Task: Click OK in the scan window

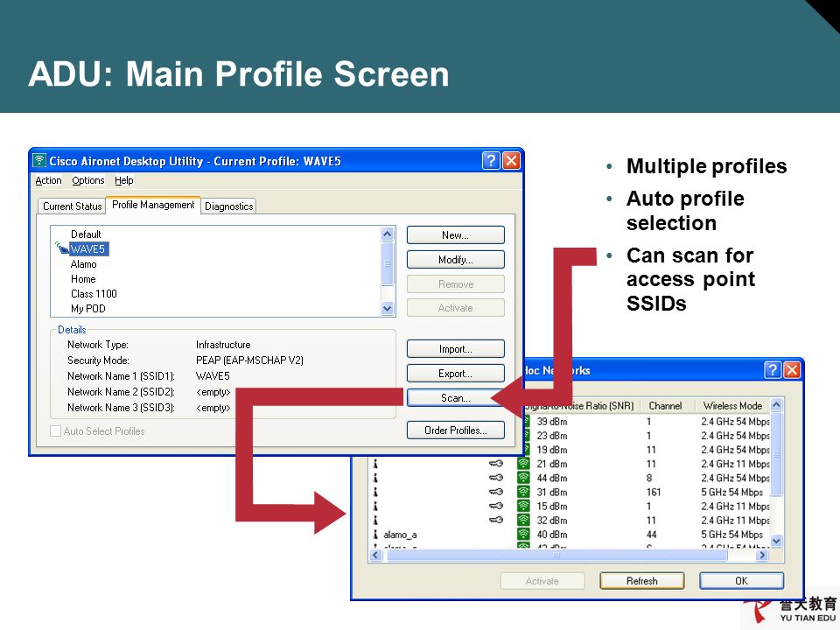Action: click(741, 581)
